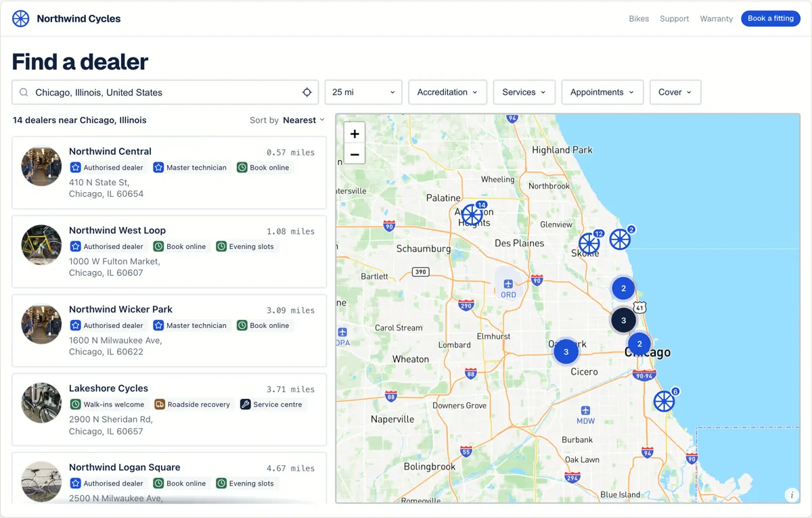812x518 pixels.
Task: Expand the Services filter
Action: pos(524,92)
